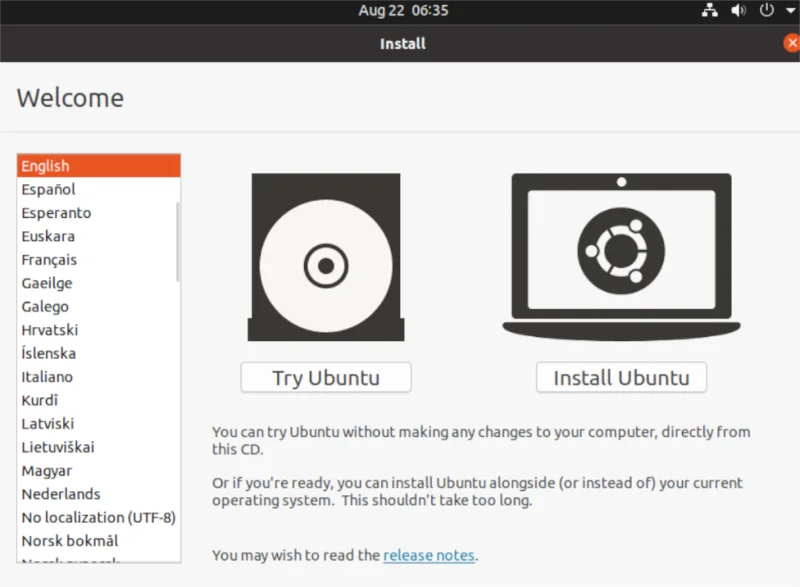Select Español in the language list

(x=98, y=189)
